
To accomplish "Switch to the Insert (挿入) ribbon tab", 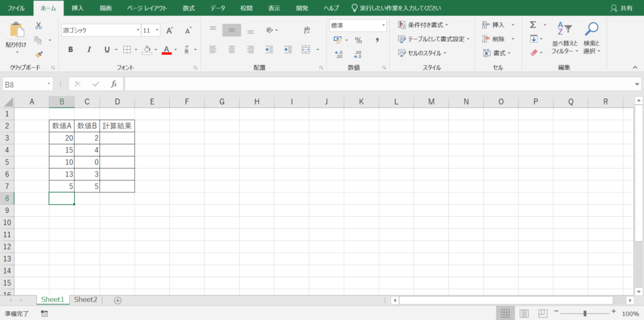I will 77,8.
